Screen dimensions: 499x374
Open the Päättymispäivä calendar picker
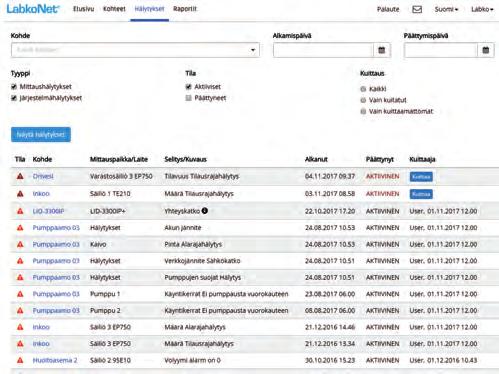pos(486,50)
